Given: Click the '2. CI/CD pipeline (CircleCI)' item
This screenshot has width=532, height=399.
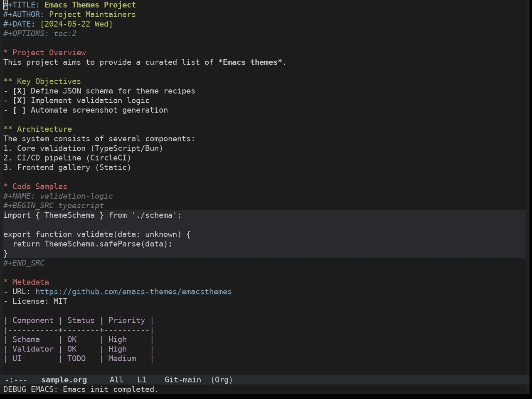Looking at the screenshot, I should pos(67,158).
